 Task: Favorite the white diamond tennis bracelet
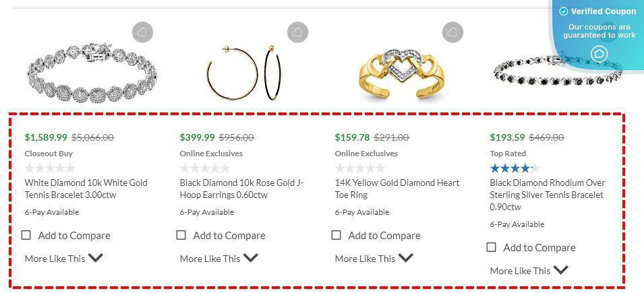pyautogui.click(x=142, y=32)
